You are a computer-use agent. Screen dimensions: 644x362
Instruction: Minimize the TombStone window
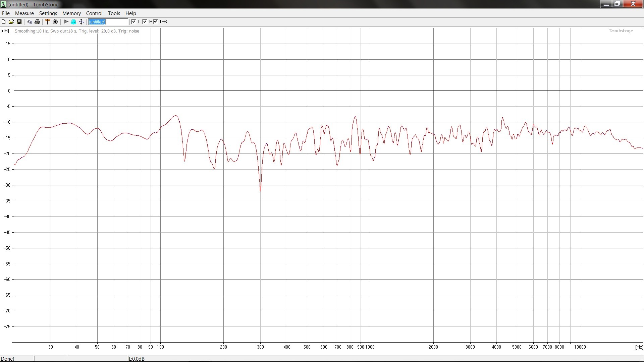point(606,4)
